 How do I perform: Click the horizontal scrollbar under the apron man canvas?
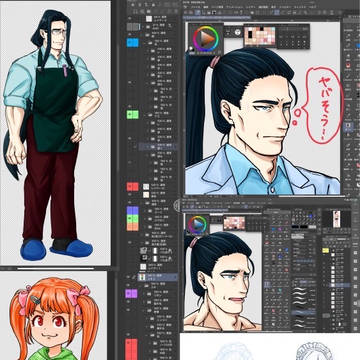click(55, 268)
